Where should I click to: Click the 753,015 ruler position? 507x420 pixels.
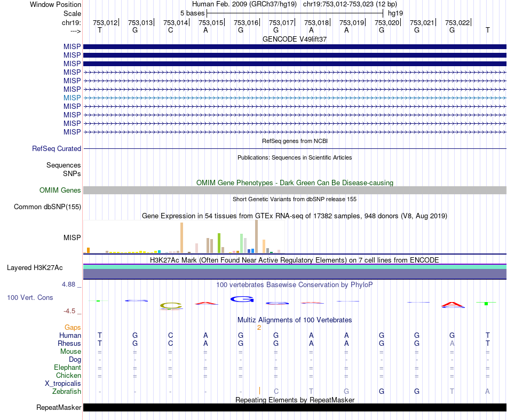coord(211,22)
